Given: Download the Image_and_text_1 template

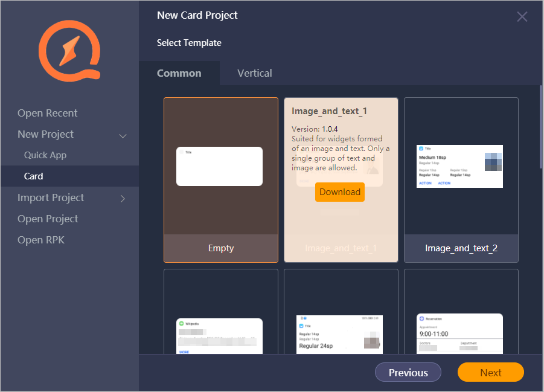Looking at the screenshot, I should point(340,192).
